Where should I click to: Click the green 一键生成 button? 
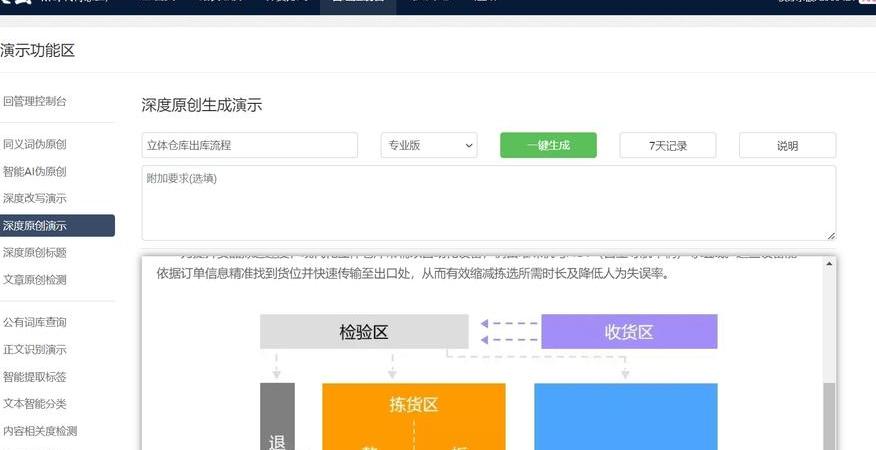point(548,145)
